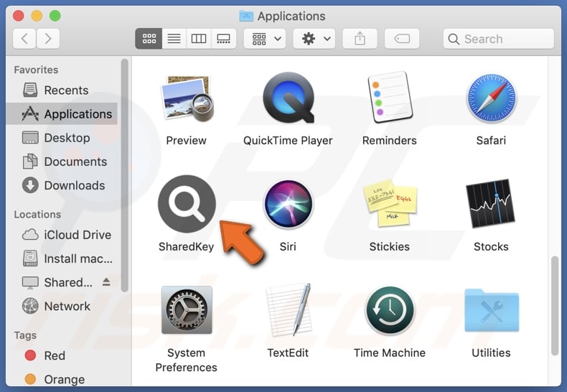Open System Preferences gear icon

187,310
